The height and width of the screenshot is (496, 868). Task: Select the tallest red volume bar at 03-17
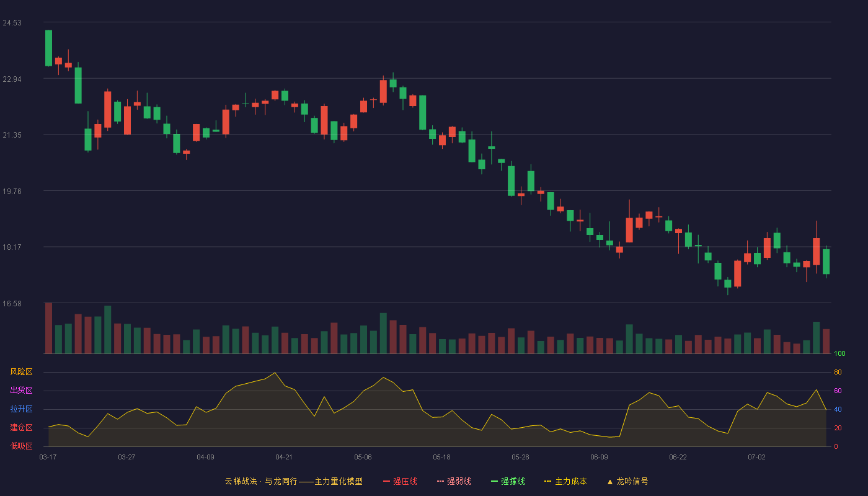pyautogui.click(x=48, y=328)
